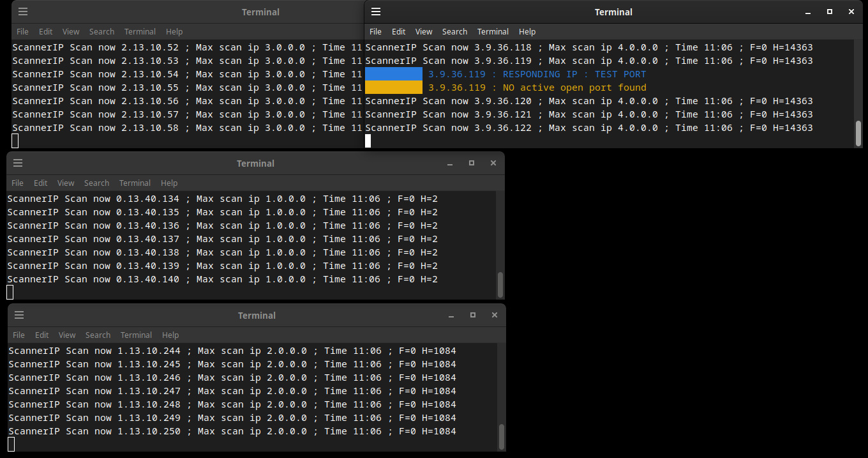868x458 pixels.
Task: Open Search menu in the top-right terminal scanning 3.9.36
Action: pos(454,31)
